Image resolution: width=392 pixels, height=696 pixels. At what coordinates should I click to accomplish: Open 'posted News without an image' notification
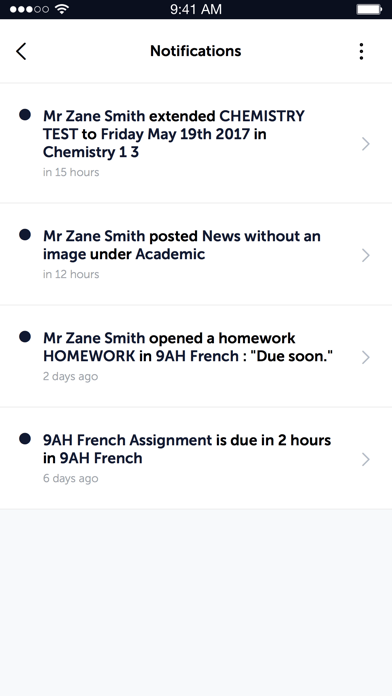coord(196,254)
